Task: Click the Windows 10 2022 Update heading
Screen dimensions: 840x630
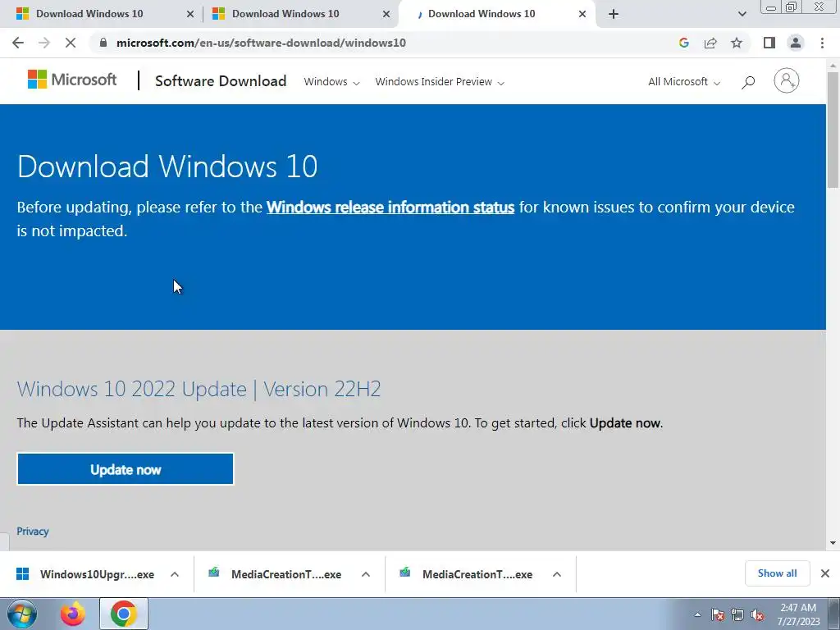Action: click(199, 389)
